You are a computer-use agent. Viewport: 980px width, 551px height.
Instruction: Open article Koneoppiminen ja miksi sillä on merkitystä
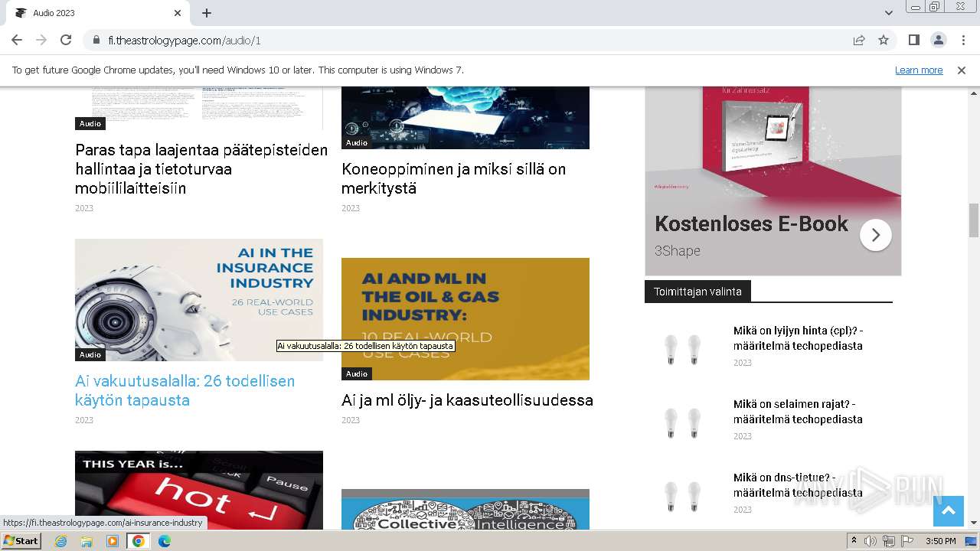point(453,178)
